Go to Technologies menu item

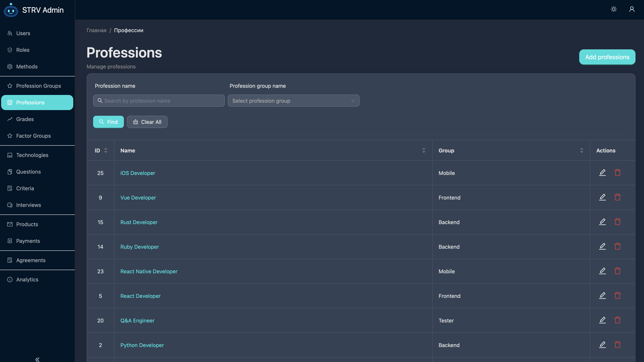tap(32, 155)
